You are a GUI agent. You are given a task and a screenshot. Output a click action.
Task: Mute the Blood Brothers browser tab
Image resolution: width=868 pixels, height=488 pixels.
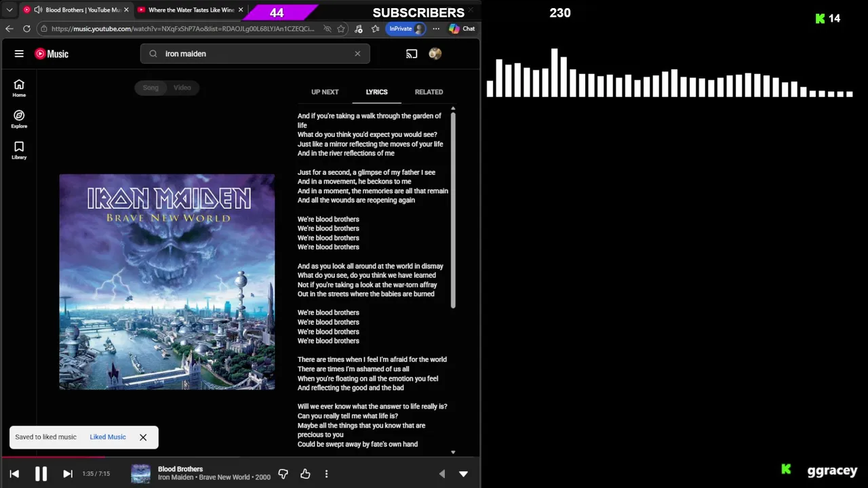pyautogui.click(x=38, y=9)
